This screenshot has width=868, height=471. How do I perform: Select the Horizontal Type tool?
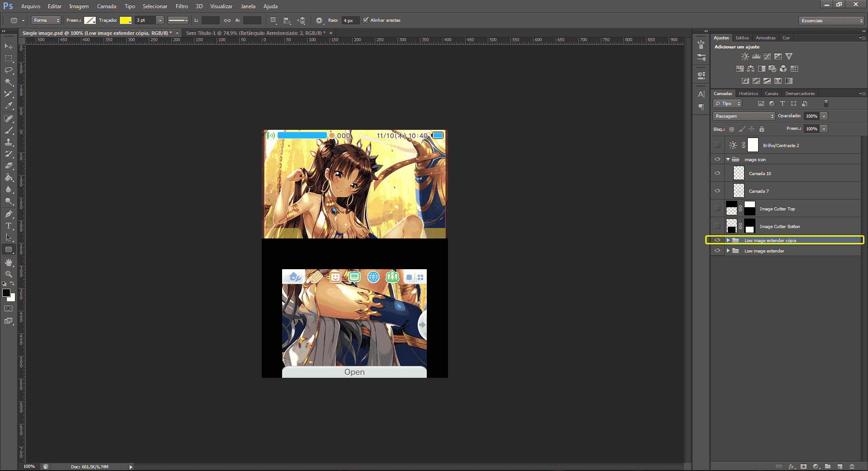point(9,226)
